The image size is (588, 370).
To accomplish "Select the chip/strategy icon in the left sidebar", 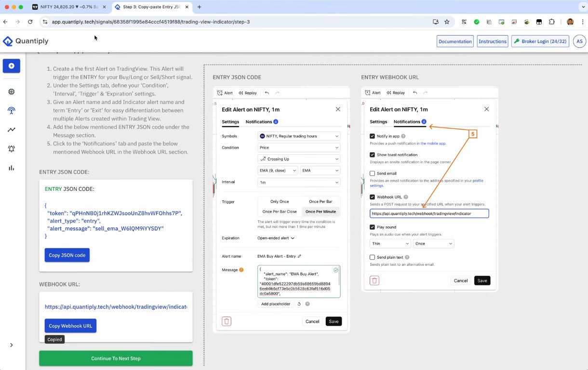I will pyautogui.click(x=11, y=92).
